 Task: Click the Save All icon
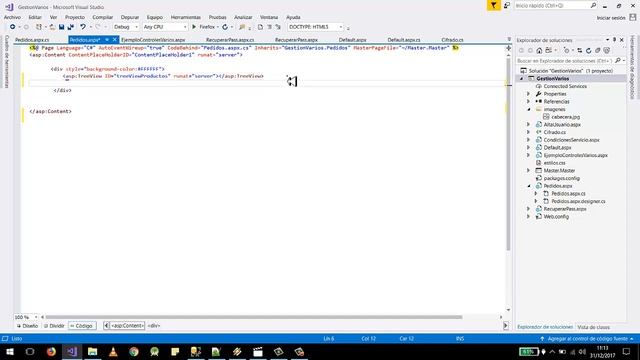pos(71,27)
